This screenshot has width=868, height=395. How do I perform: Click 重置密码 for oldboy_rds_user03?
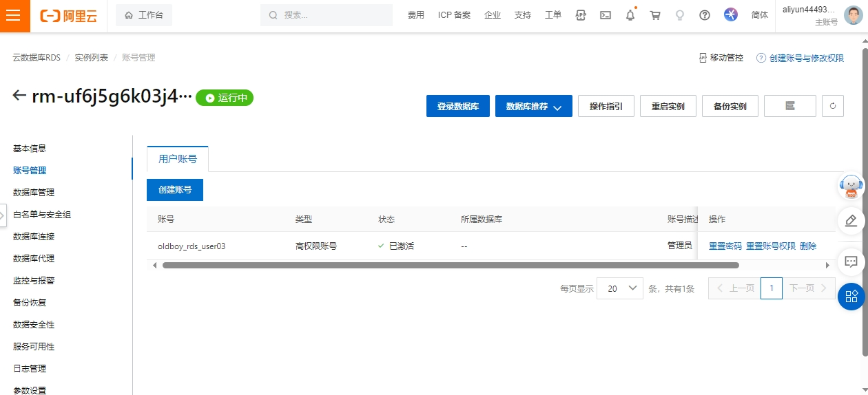725,246
